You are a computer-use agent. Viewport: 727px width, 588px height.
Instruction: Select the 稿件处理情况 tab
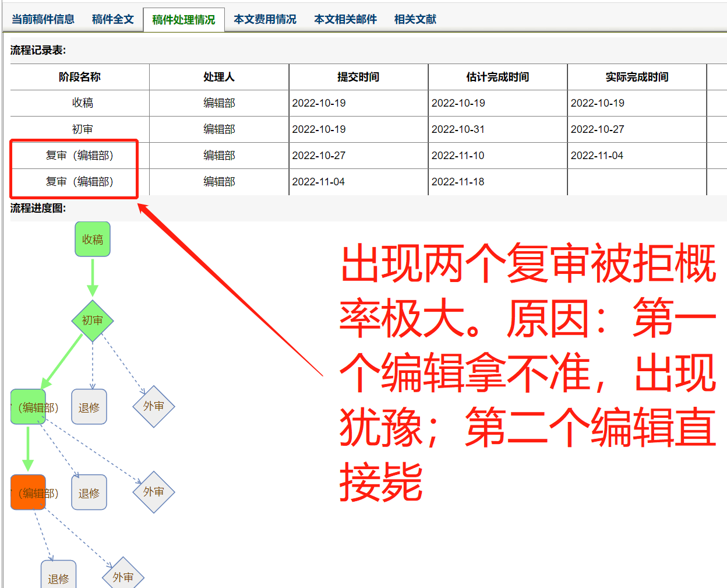(183, 20)
